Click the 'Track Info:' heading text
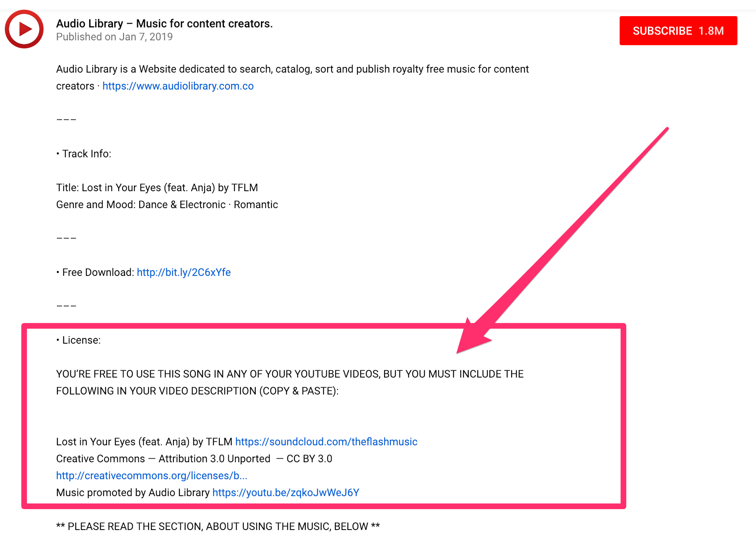Image resolution: width=756 pixels, height=551 pixels. point(86,154)
